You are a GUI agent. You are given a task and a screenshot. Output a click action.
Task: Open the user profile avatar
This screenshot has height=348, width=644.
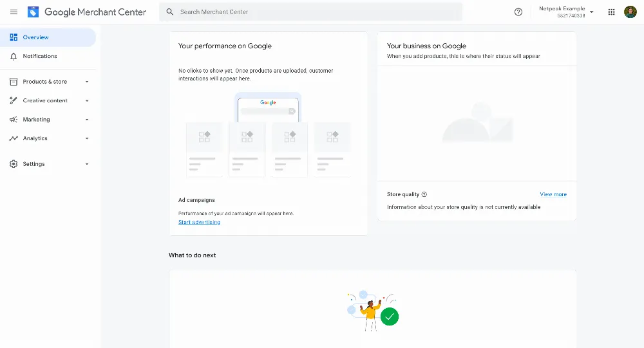click(630, 12)
